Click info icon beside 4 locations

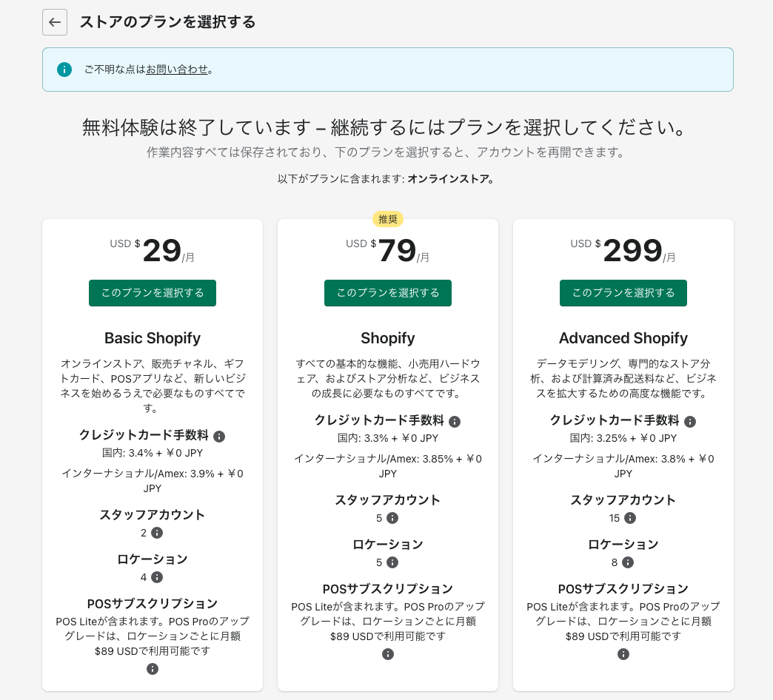(157, 577)
